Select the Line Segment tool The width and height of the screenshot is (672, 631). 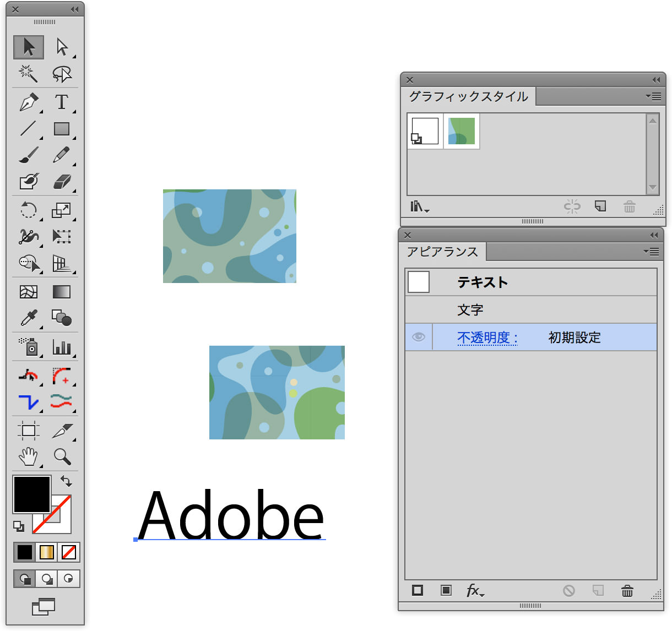tap(29, 129)
